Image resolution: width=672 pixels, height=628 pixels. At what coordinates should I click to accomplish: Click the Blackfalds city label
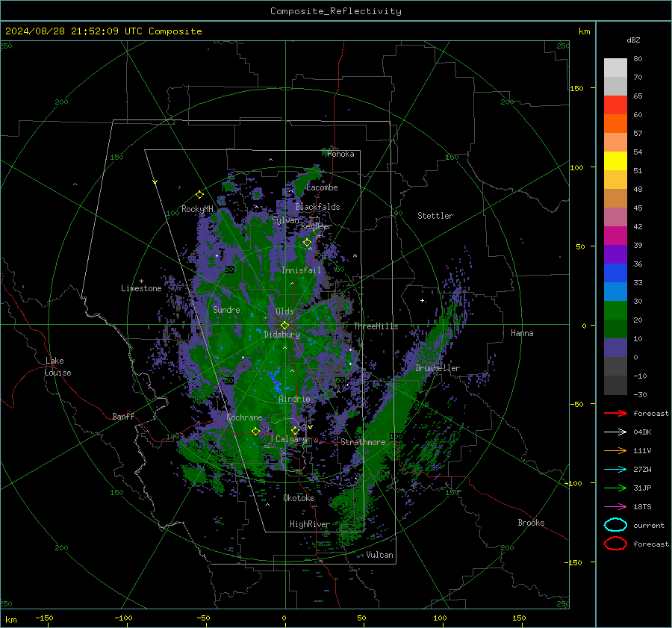coord(317,207)
